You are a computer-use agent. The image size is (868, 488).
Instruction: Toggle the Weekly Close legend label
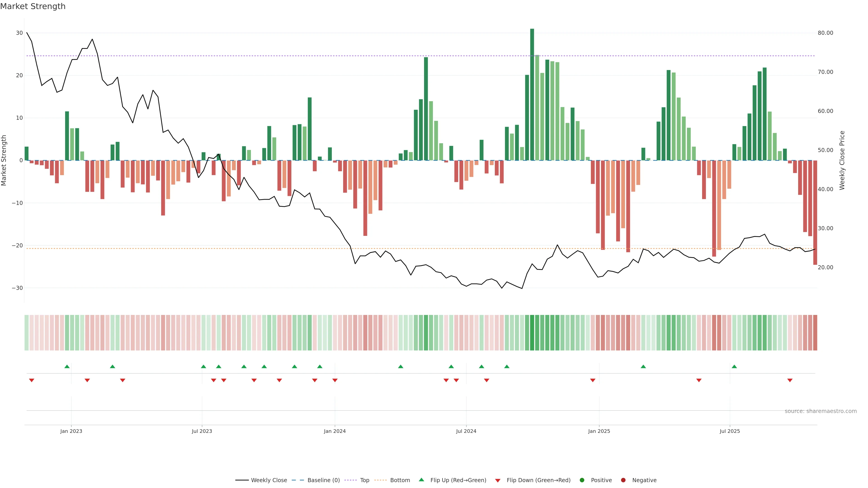[x=269, y=480]
